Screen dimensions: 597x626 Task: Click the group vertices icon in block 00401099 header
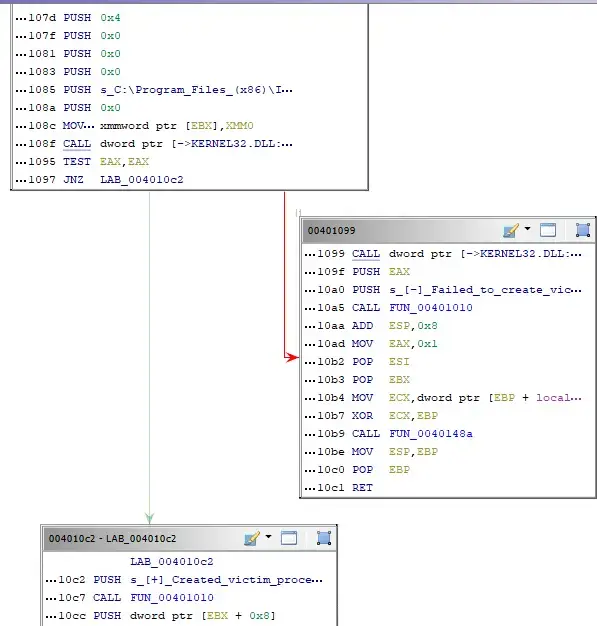(x=583, y=230)
